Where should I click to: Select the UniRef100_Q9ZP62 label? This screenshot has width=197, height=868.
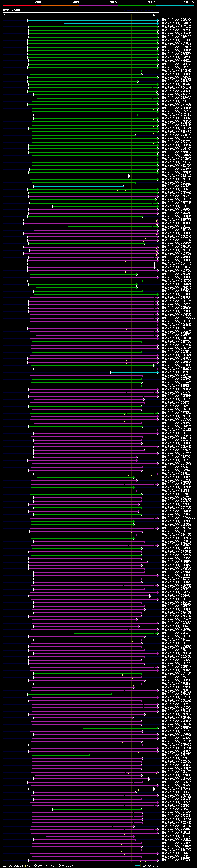pyautogui.click(x=177, y=379)
